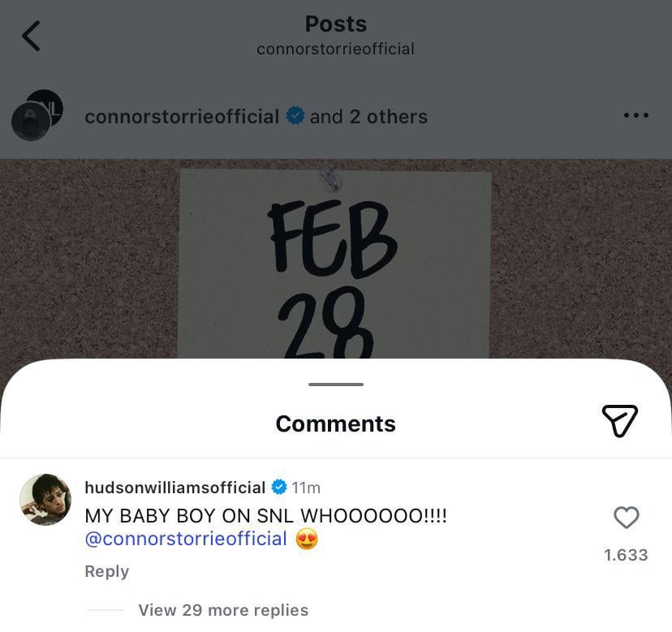The height and width of the screenshot is (632, 672).
Task: Open the three-dot post options menu
Action: click(x=635, y=116)
